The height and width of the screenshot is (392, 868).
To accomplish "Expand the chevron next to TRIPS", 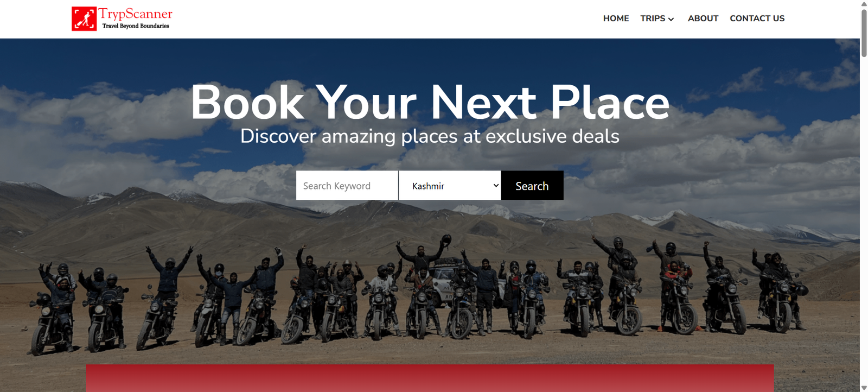I will tap(671, 19).
